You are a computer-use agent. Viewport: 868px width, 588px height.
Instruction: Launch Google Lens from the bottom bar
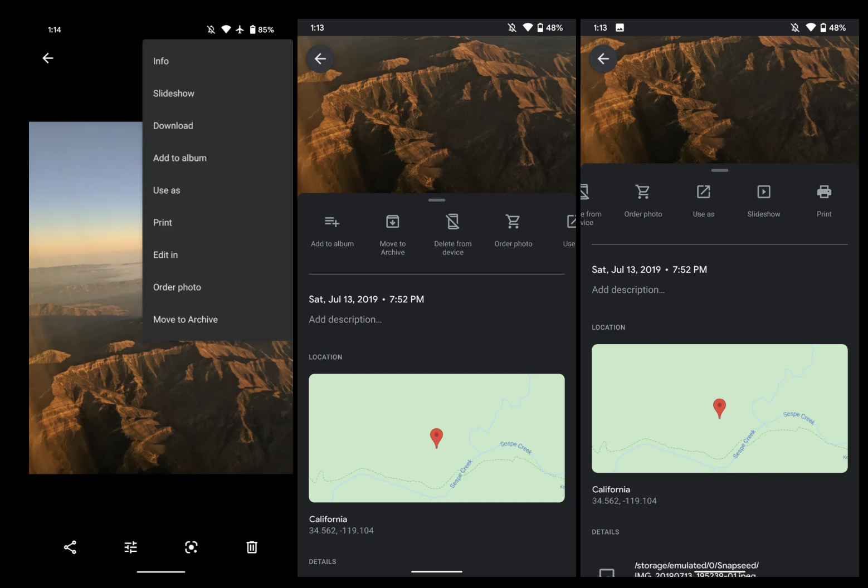pyautogui.click(x=191, y=547)
